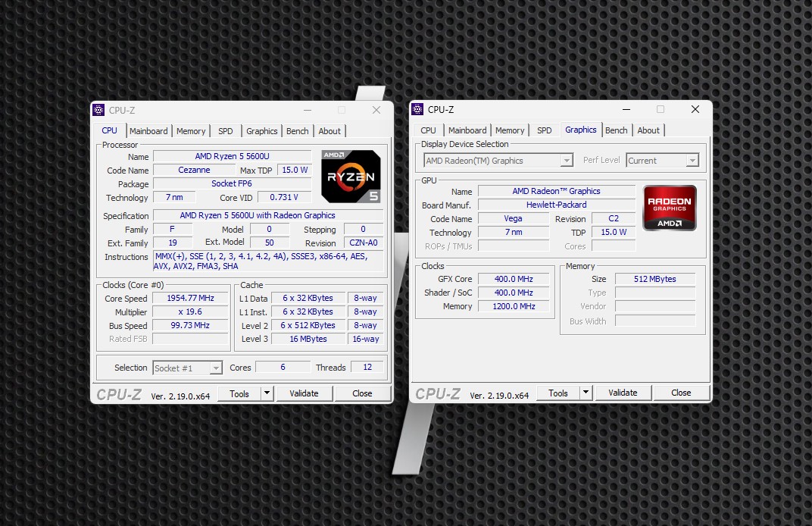
Task: Click the Multiplier value x 19.6
Action: click(x=191, y=312)
